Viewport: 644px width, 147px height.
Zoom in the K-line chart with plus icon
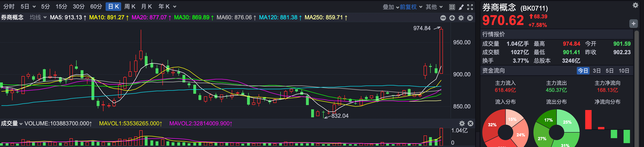[x=452, y=18]
